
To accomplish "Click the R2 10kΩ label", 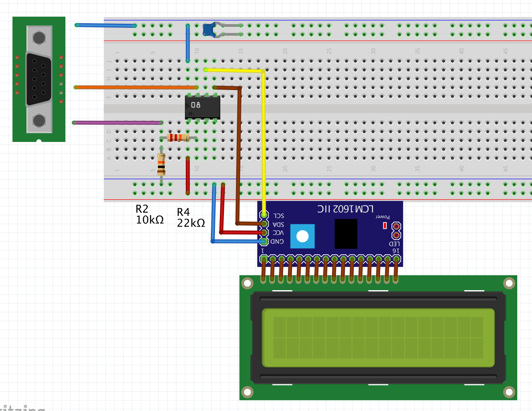I will pos(150,214).
